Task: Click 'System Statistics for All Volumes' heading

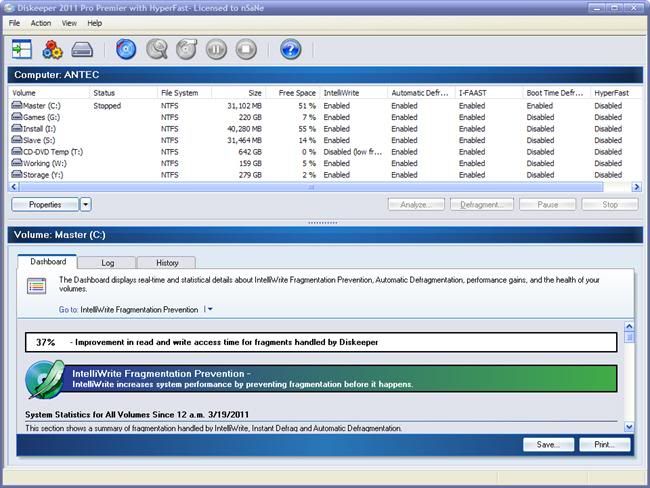Action: coord(137,414)
